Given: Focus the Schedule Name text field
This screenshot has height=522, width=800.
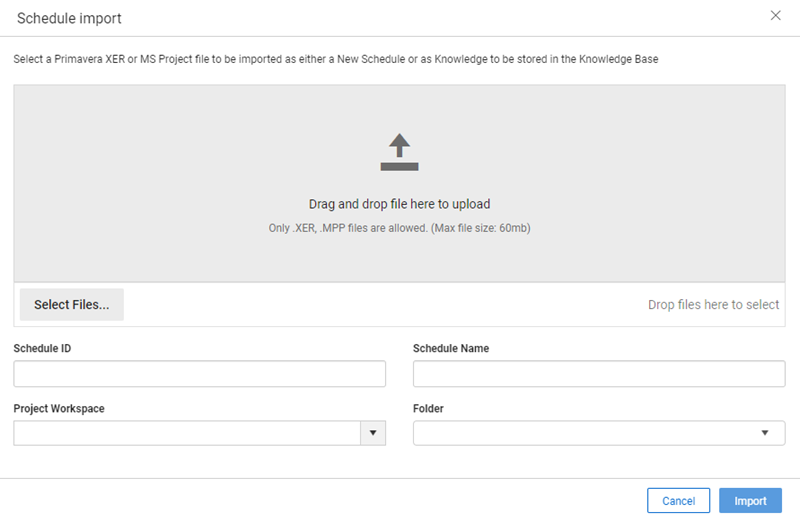Looking at the screenshot, I should [599, 374].
